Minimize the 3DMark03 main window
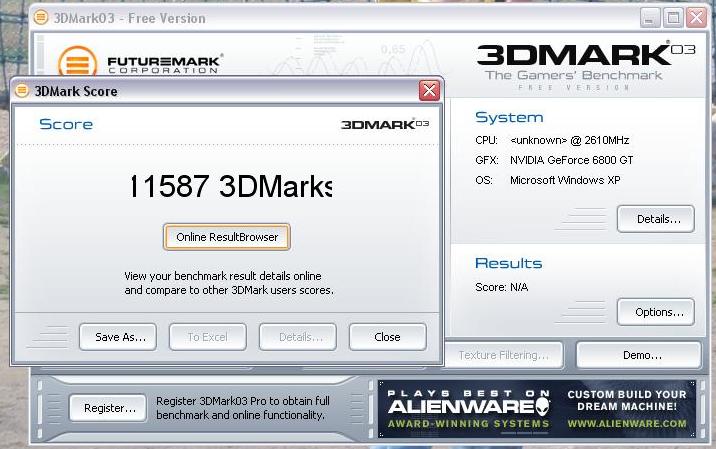The image size is (716, 449). (x=650, y=18)
